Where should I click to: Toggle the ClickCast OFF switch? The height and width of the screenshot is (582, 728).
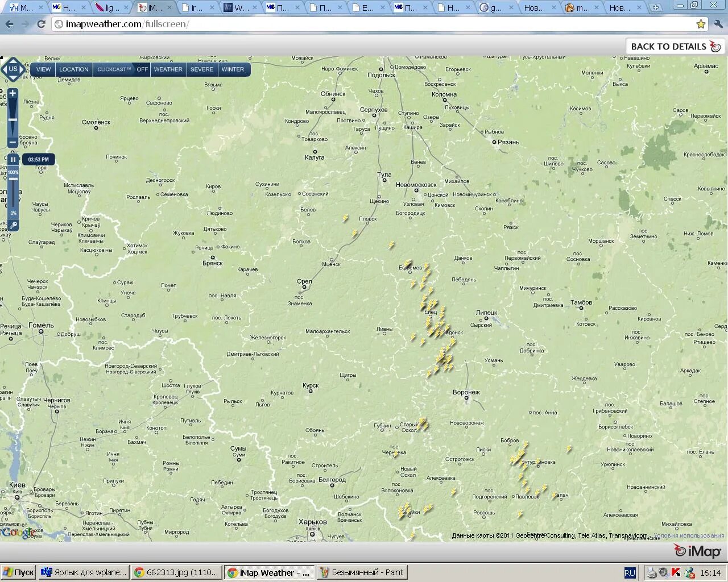pos(142,69)
